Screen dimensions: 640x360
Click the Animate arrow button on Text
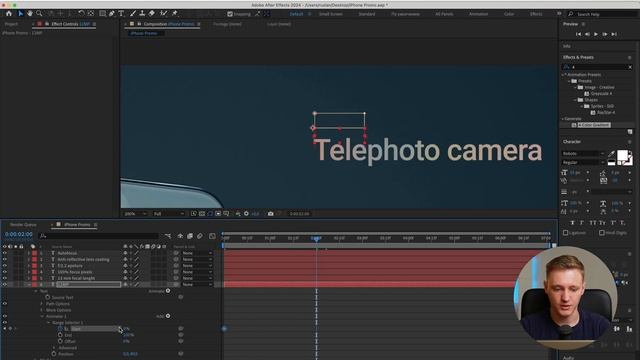coord(168,291)
